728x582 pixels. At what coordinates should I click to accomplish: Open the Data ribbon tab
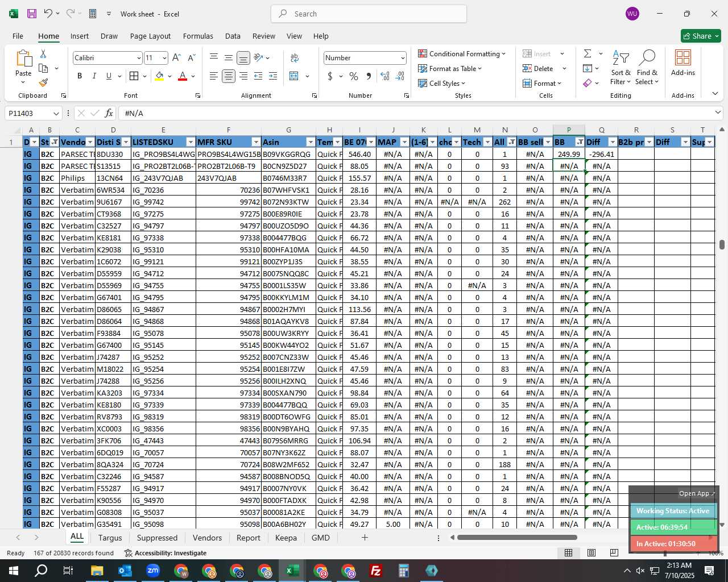(233, 36)
